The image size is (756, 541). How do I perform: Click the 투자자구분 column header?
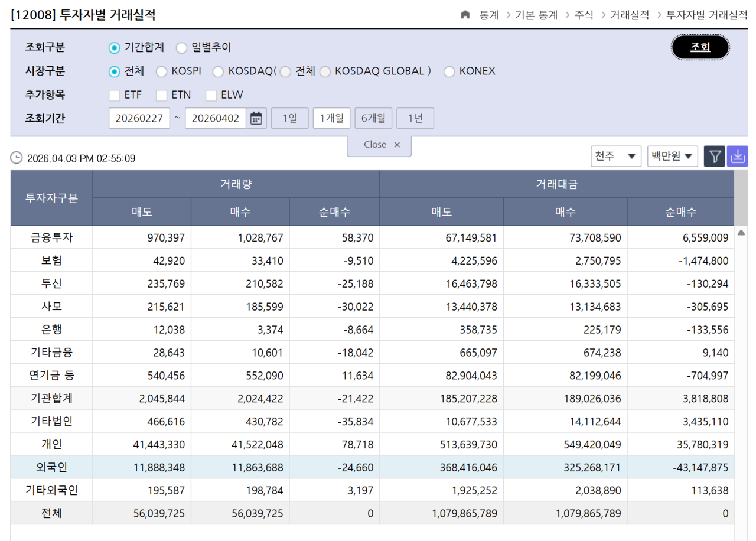[x=51, y=198]
